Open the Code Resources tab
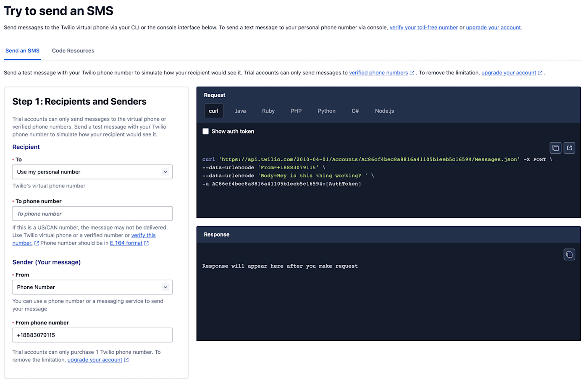This screenshot has height=382, width=588. click(x=73, y=51)
